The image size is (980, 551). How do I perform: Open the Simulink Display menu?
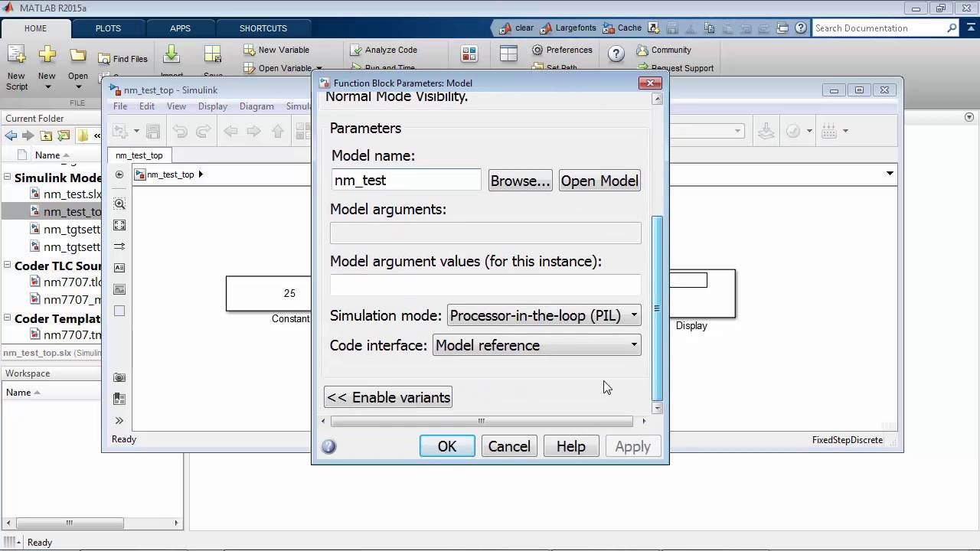click(213, 106)
